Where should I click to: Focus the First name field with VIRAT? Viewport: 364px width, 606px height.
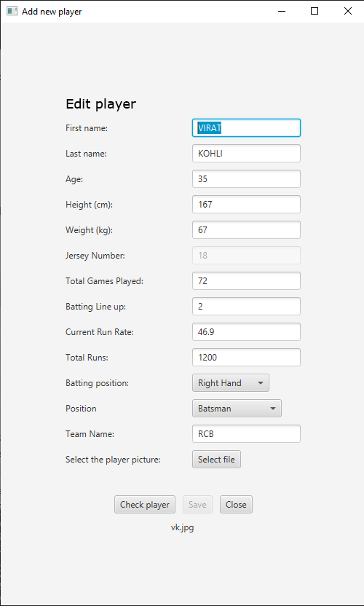pyautogui.click(x=247, y=128)
